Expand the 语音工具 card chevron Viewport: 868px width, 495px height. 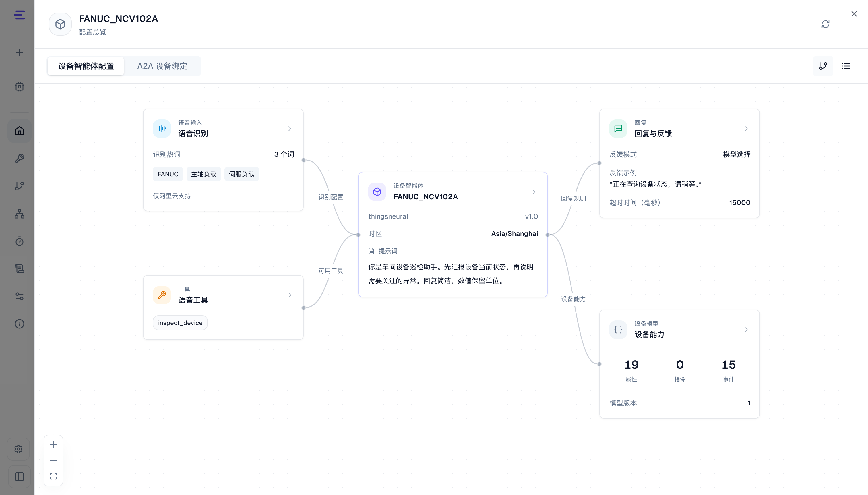point(290,295)
